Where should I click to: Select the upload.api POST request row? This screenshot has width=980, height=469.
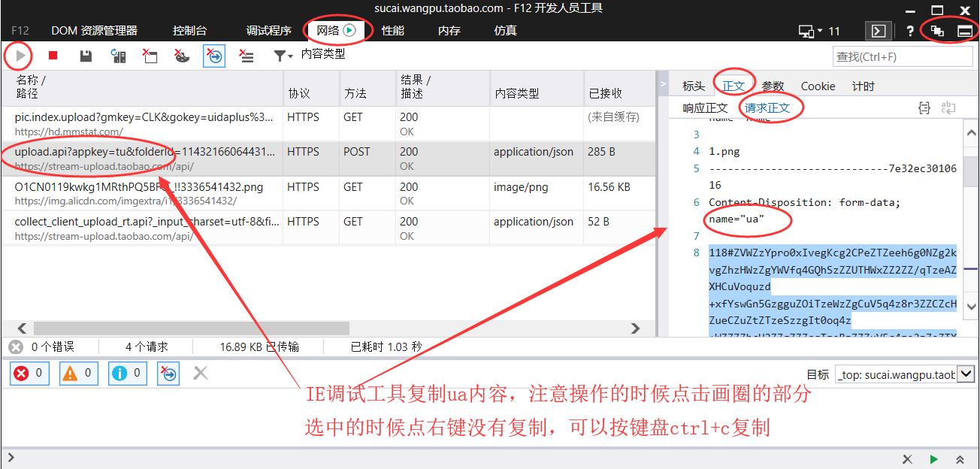pyautogui.click(x=143, y=158)
